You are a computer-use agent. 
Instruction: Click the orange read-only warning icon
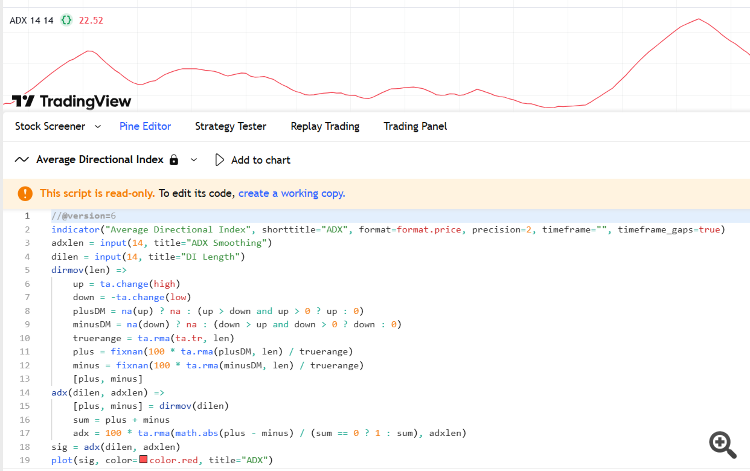[25, 194]
